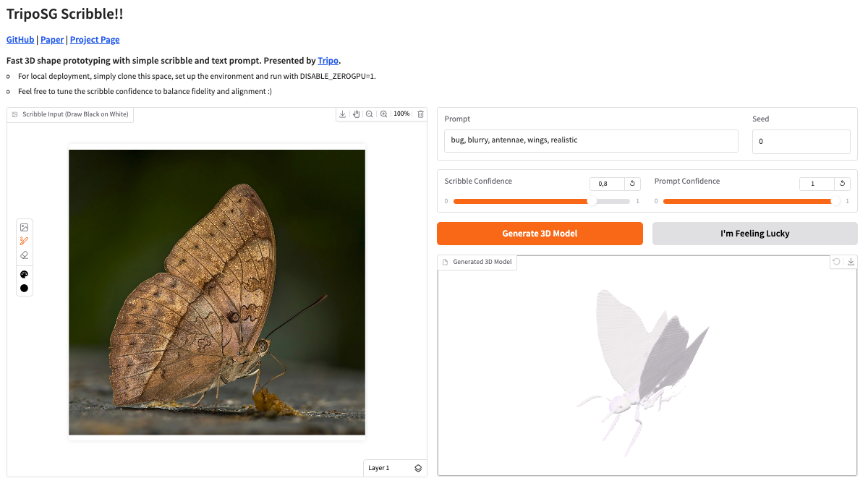Reset the Prompt Confidence value
The width and height of the screenshot is (868, 486).
[842, 184]
